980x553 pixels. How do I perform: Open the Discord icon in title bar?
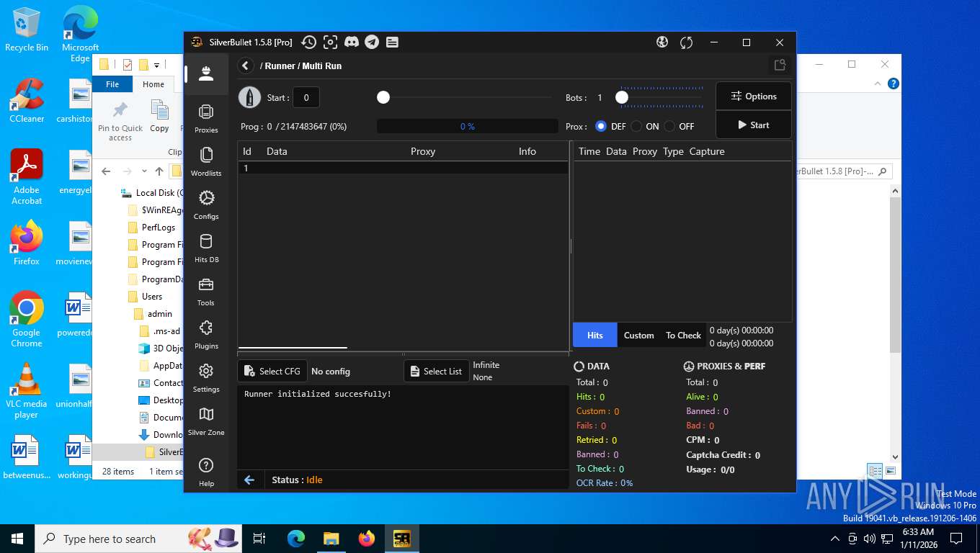(352, 42)
